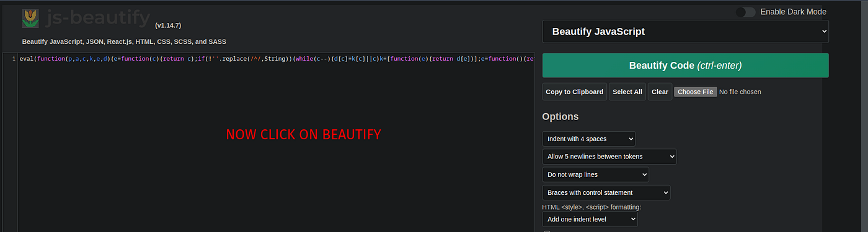Click inside the packed eval code line
The height and width of the screenshot is (232, 868).
(276, 59)
